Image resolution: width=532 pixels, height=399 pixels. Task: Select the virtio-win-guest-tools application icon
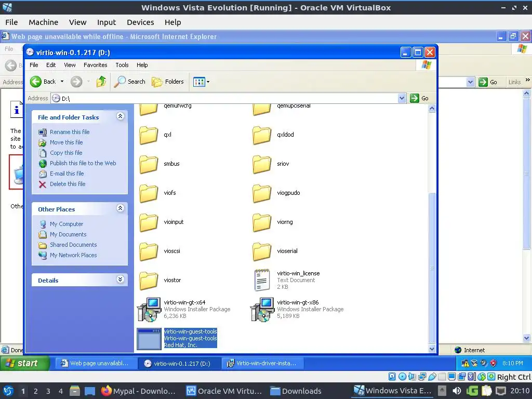(149, 339)
